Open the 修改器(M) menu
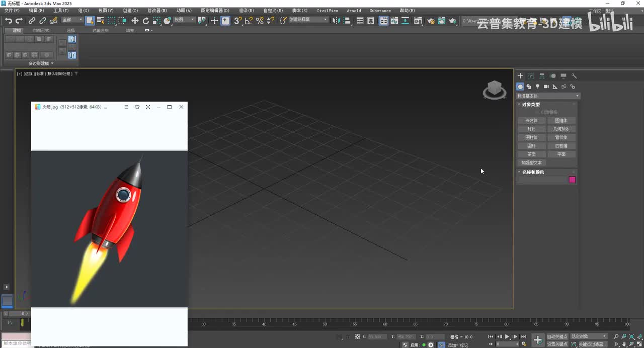This screenshot has height=348, width=644. coord(157,10)
